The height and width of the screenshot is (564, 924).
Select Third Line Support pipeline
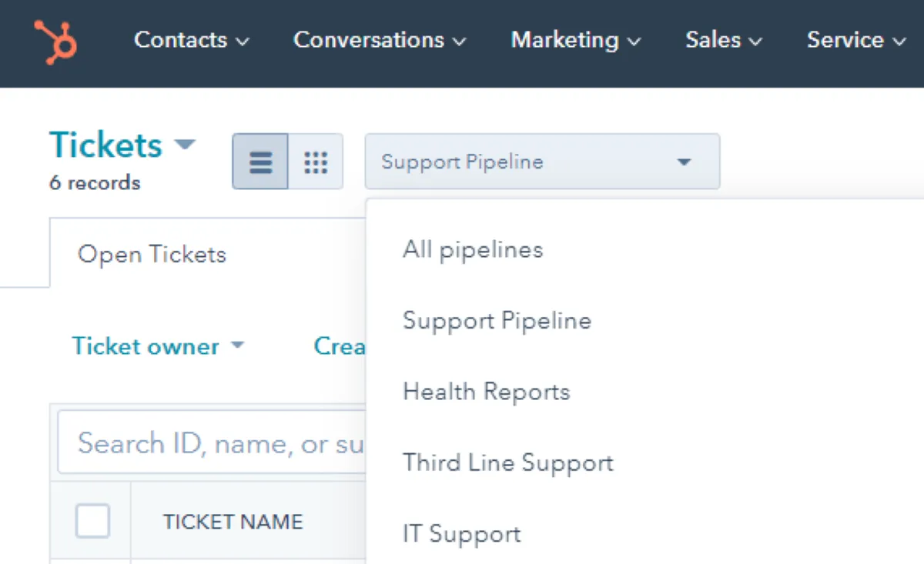click(508, 462)
